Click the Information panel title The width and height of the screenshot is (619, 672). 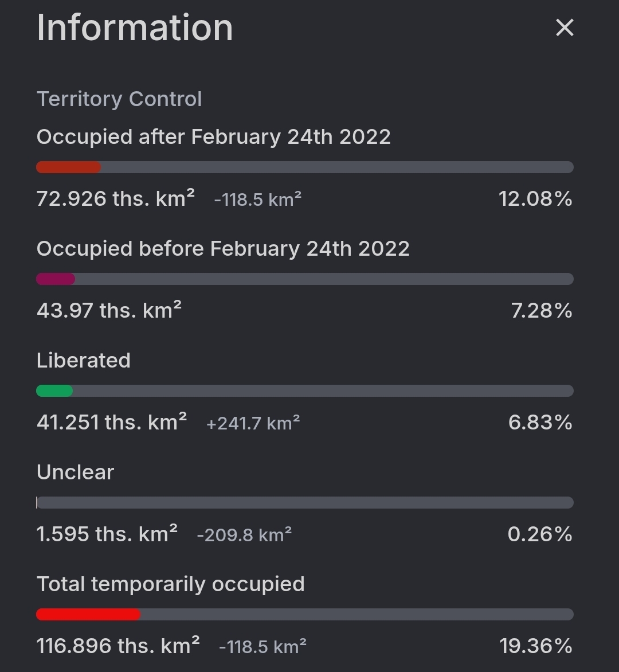(x=135, y=28)
